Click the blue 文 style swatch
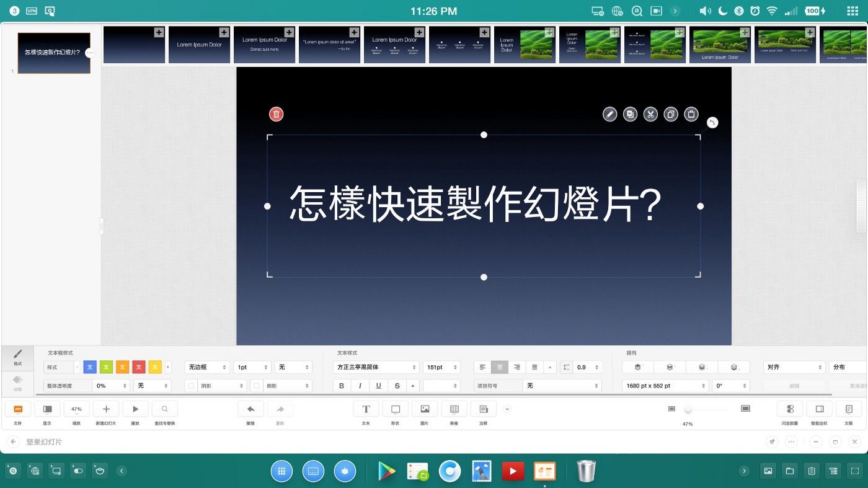 click(x=90, y=367)
